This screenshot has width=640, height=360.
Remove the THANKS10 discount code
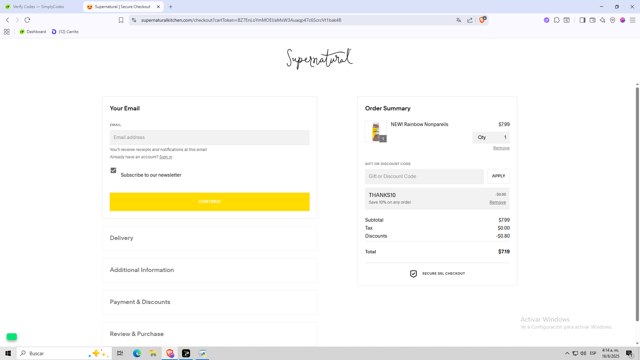(498, 202)
